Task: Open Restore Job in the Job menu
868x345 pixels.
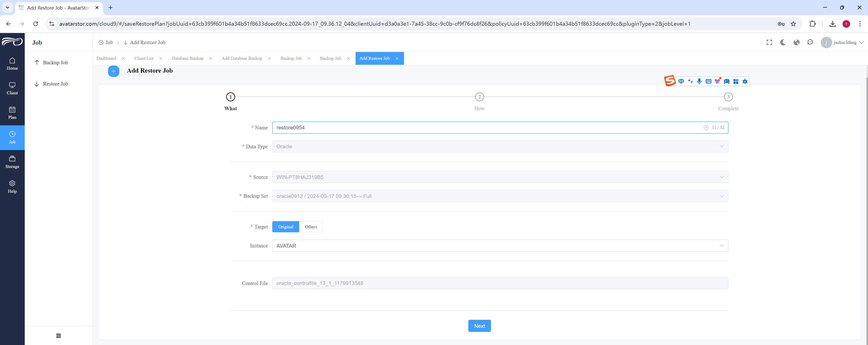Action: 55,84
